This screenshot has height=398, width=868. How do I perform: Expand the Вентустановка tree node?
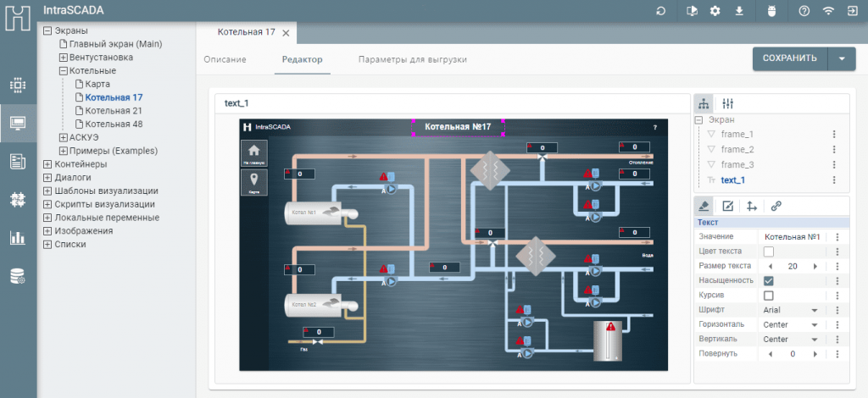(63, 58)
